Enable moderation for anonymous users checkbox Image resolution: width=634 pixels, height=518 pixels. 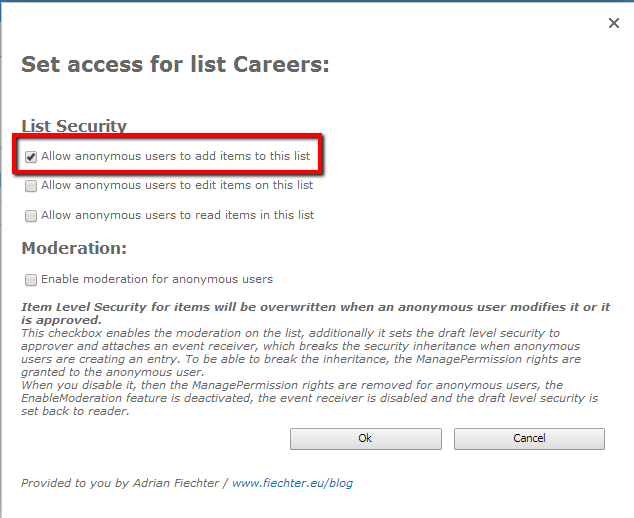[31, 280]
